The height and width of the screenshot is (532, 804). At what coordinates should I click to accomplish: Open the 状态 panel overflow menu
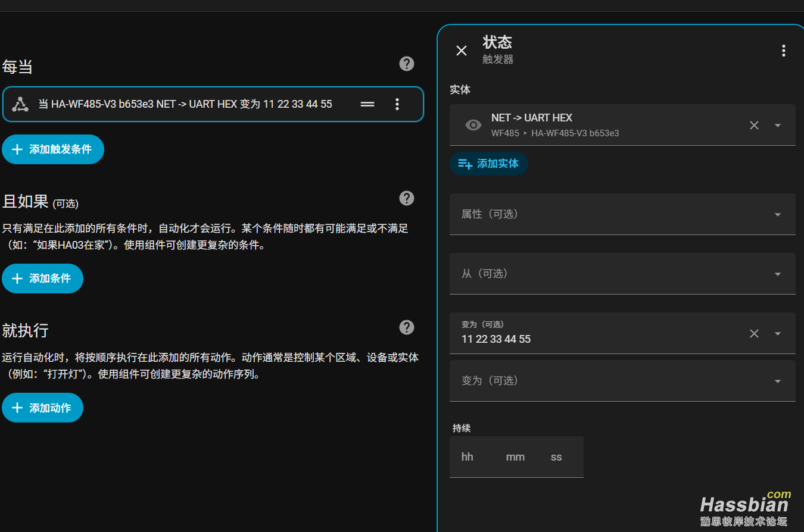pos(783,51)
